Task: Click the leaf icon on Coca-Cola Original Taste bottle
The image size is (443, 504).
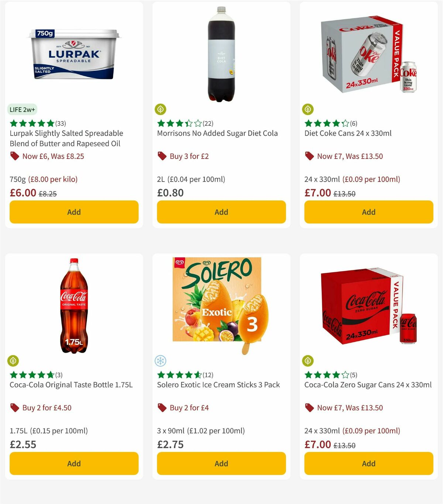Action: [14, 360]
